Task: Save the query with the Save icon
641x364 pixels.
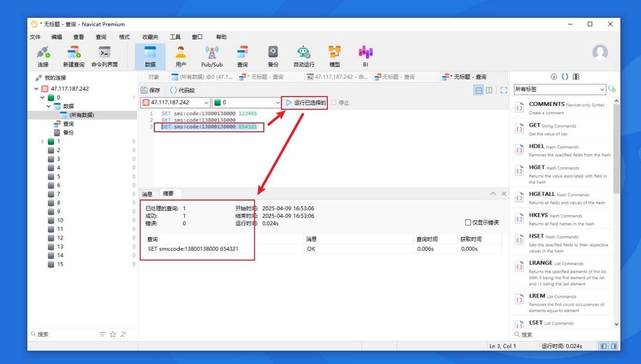Action: (x=150, y=90)
